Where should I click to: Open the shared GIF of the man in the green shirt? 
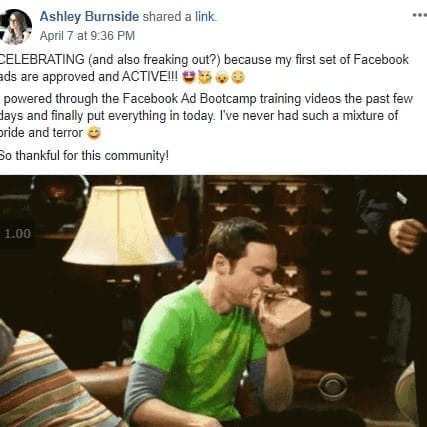click(x=213, y=301)
